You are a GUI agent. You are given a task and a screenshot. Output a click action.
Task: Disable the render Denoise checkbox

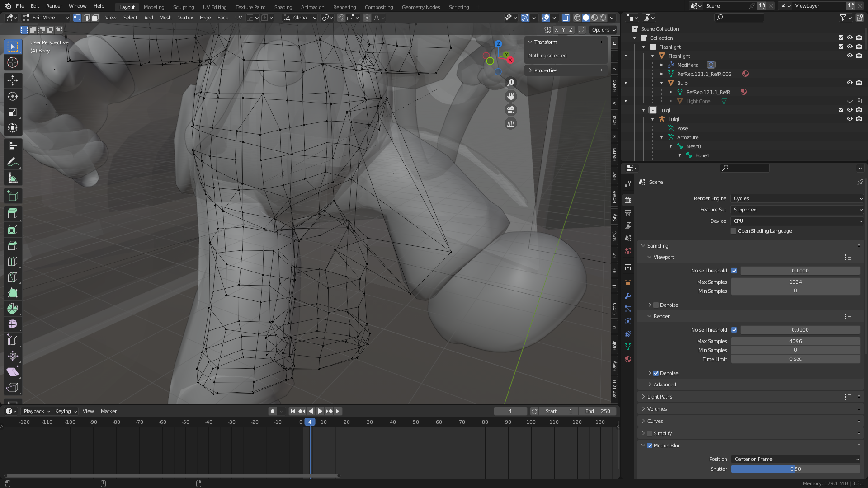coord(656,373)
